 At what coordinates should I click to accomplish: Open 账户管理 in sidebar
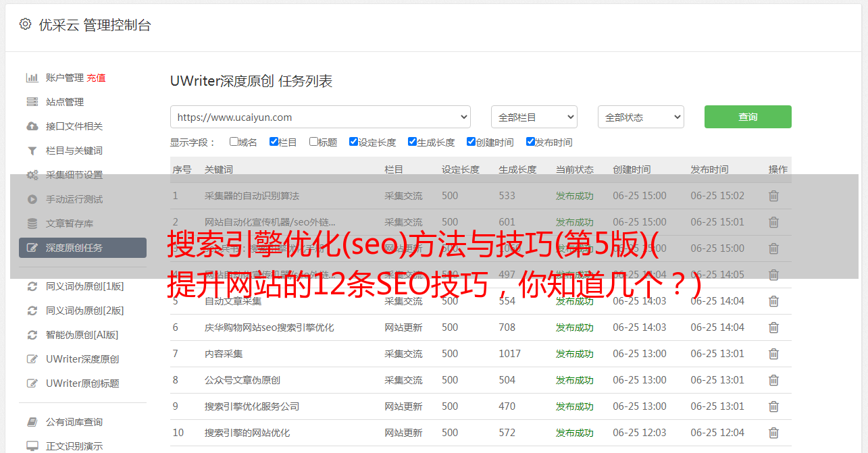coord(65,78)
